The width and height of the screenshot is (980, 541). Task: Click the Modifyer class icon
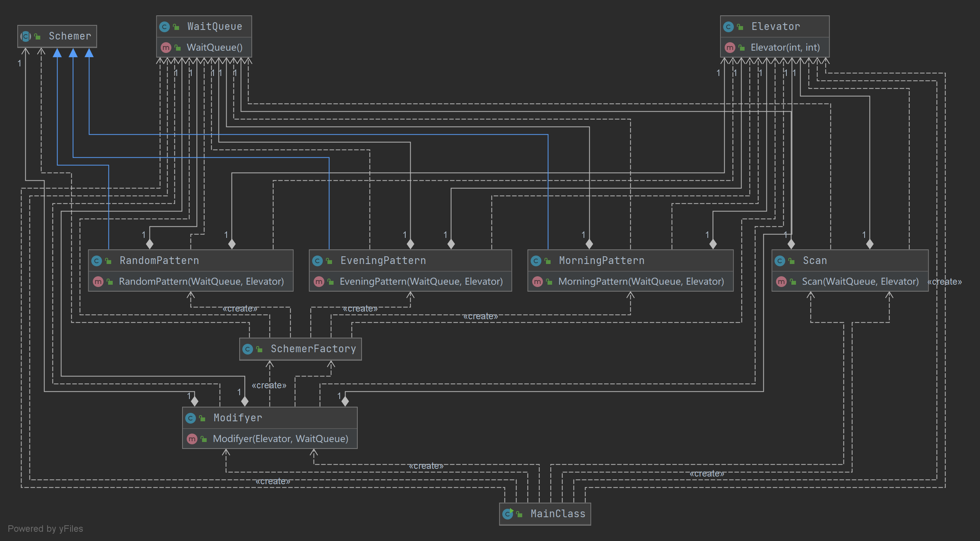pyautogui.click(x=191, y=418)
